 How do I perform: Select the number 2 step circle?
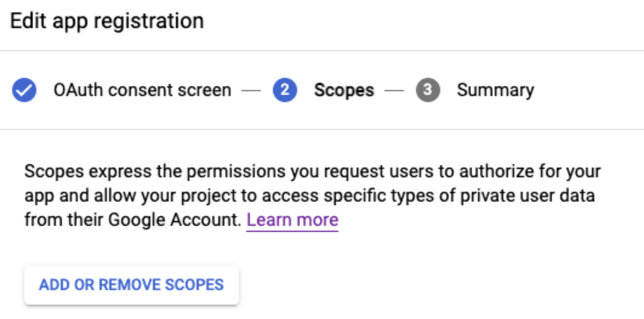[x=284, y=90]
